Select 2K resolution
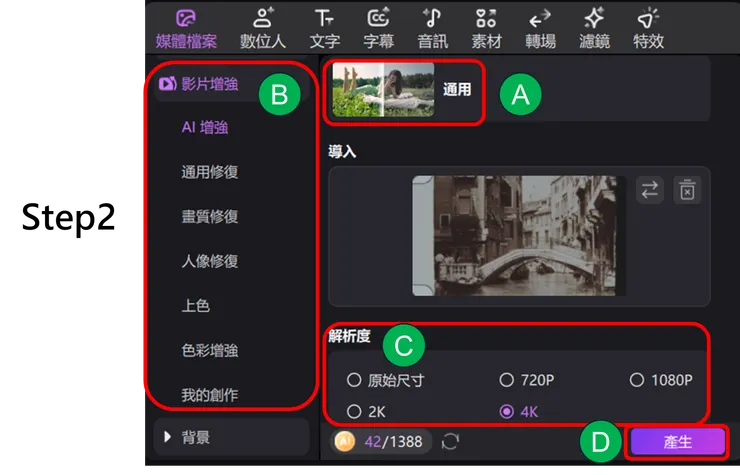 366,412
